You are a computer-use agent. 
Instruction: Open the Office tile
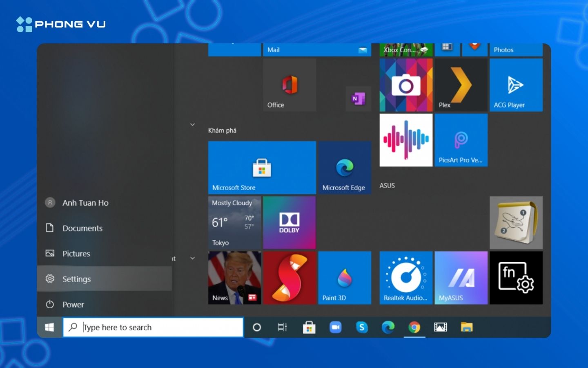pyautogui.click(x=289, y=85)
